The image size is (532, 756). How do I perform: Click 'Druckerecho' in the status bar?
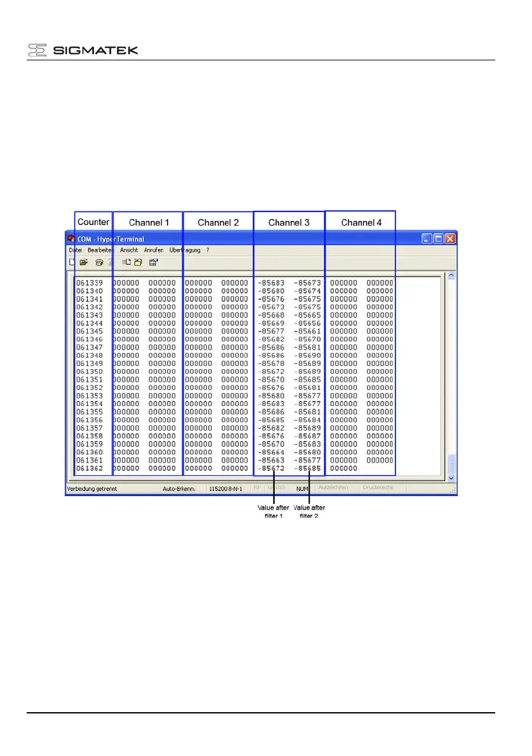point(378,487)
